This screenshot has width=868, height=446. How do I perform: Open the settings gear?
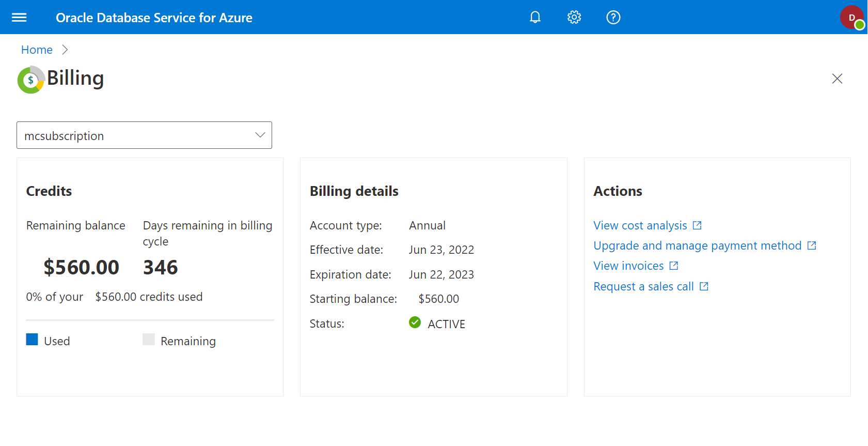click(574, 18)
